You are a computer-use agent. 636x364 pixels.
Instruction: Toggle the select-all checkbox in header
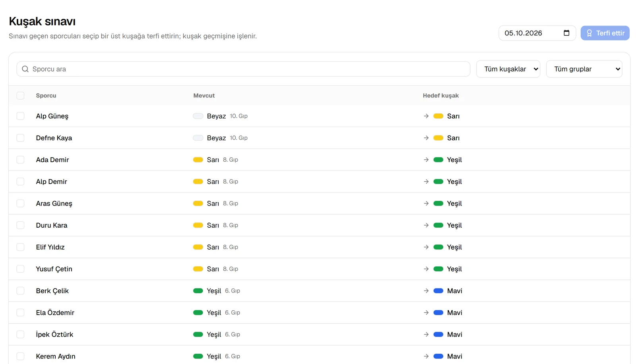20,95
